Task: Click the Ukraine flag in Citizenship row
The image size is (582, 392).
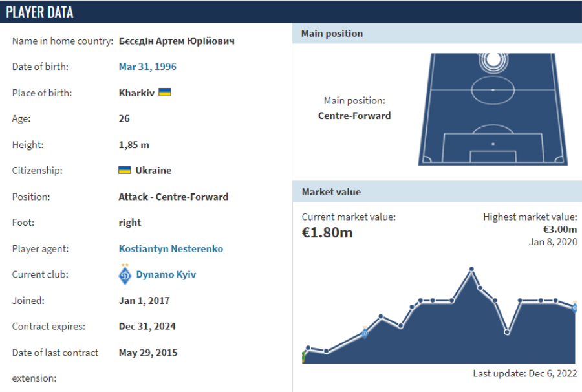Action: (125, 171)
